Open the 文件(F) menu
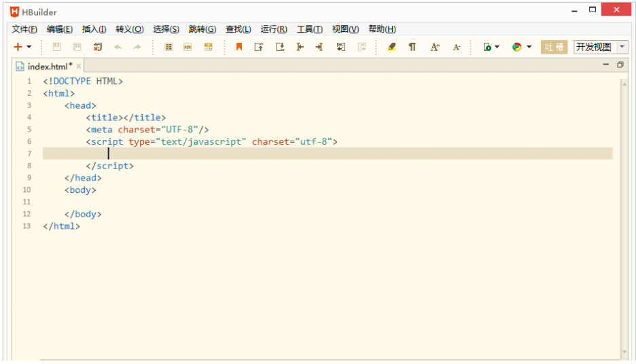The image size is (636, 364). (x=24, y=29)
